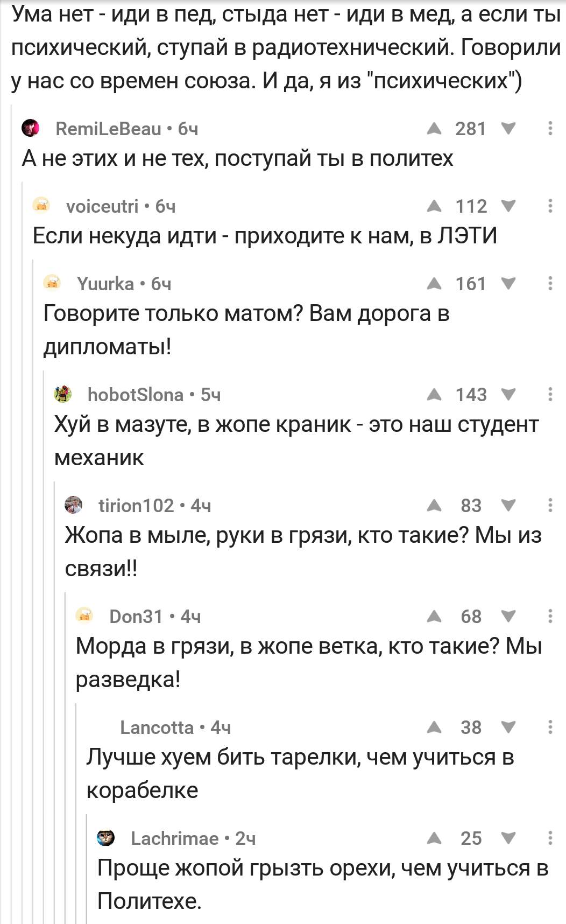Downvote Yuurka's comment
The image size is (566, 924).
coord(508,284)
